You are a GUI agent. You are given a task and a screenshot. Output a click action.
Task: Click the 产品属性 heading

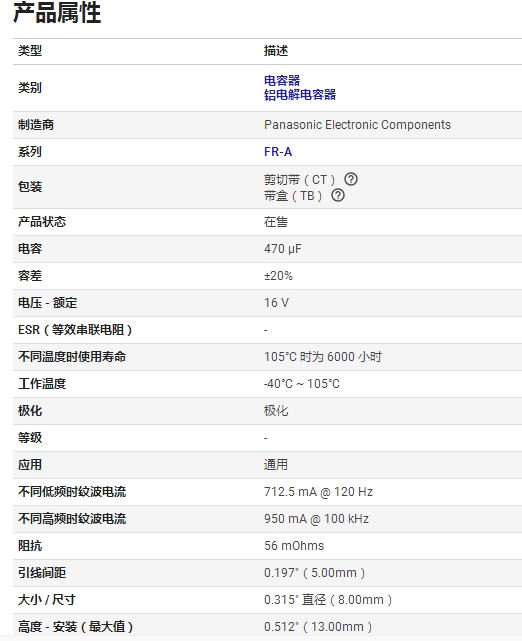pyautogui.click(x=57, y=12)
